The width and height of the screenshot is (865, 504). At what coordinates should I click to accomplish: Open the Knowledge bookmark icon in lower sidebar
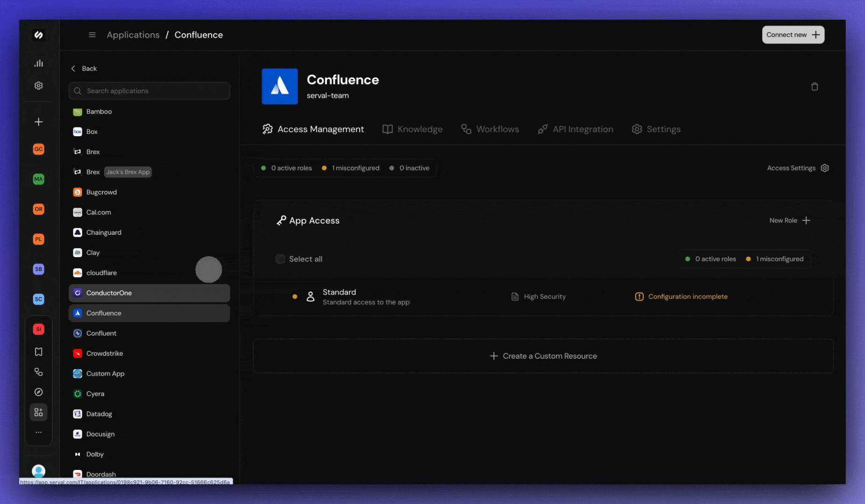click(x=39, y=351)
